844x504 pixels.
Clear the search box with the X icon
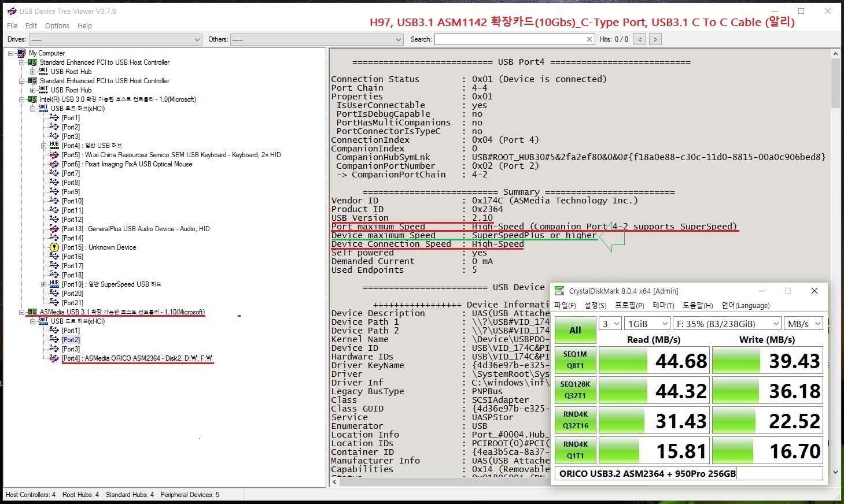click(589, 39)
